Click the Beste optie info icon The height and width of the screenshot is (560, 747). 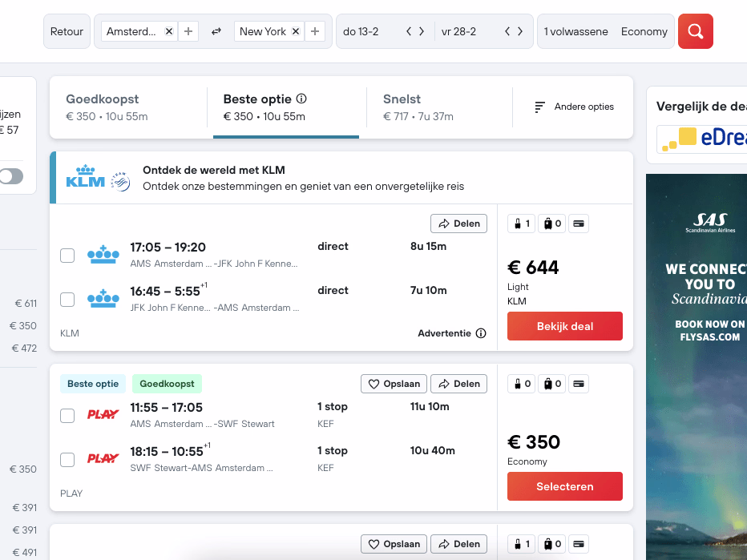[x=301, y=99]
